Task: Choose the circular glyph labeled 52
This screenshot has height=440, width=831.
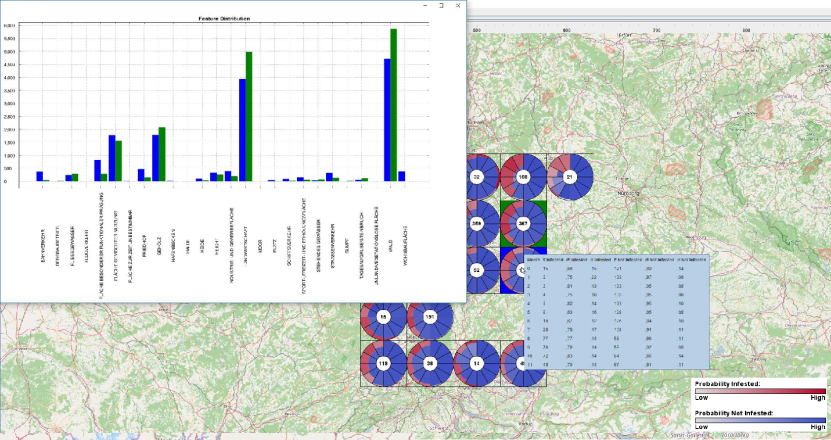Action: point(477,271)
